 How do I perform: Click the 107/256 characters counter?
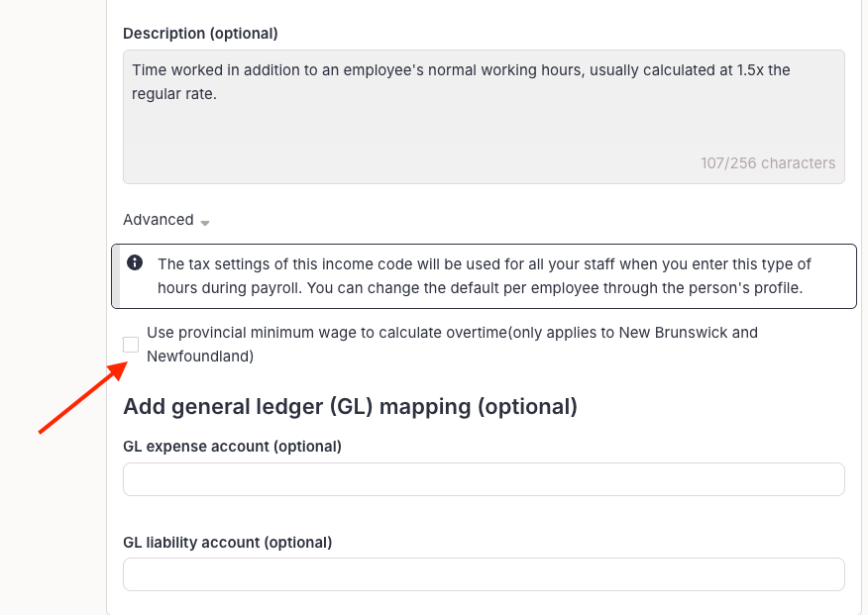767,163
